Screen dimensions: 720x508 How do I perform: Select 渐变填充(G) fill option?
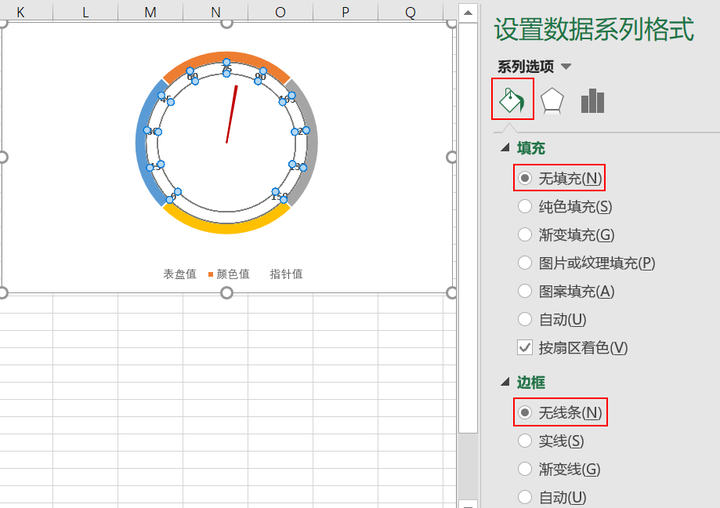tap(566, 235)
